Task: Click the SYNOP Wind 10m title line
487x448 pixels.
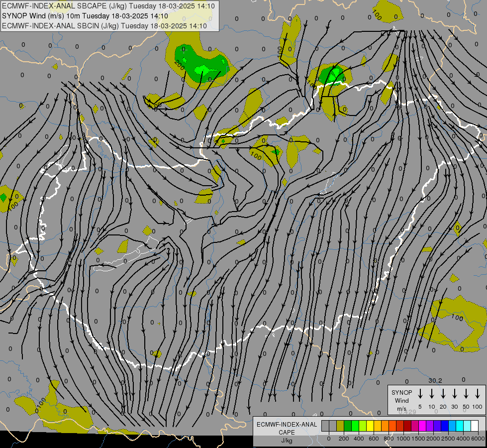Action: [x=85, y=16]
